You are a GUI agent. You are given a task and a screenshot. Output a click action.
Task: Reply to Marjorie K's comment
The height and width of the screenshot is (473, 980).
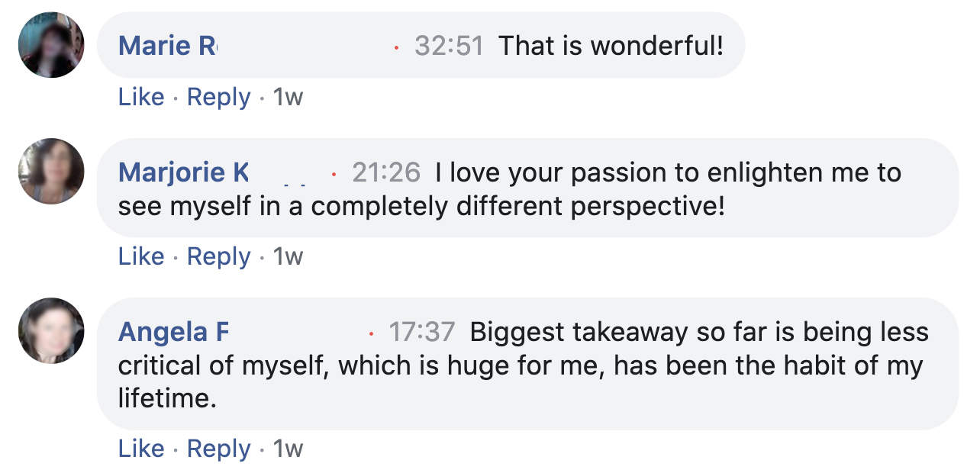click(x=218, y=256)
